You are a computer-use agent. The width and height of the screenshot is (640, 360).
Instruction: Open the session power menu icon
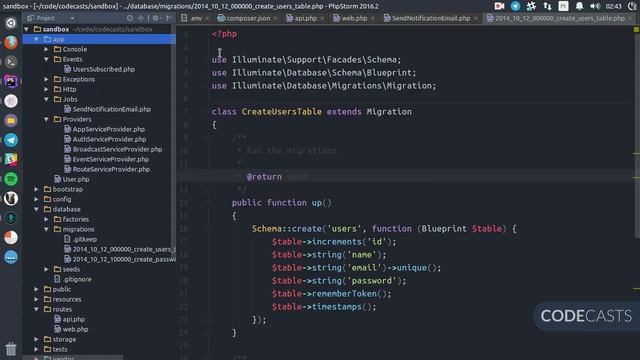pyautogui.click(x=632, y=6)
